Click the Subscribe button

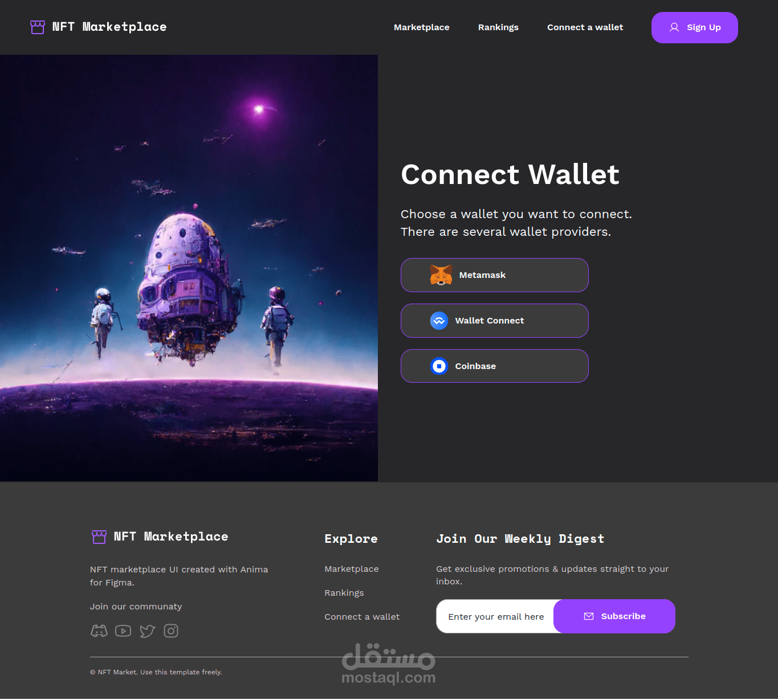pos(614,616)
